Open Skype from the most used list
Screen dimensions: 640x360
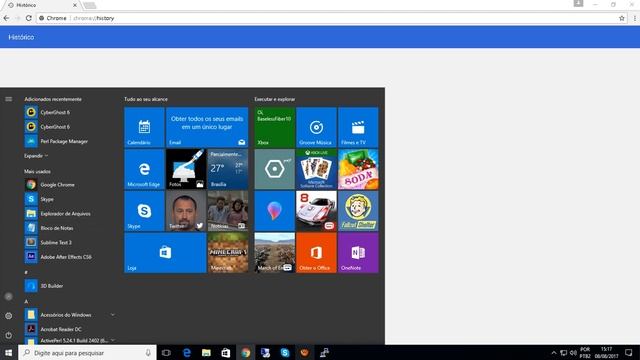pos(69,199)
